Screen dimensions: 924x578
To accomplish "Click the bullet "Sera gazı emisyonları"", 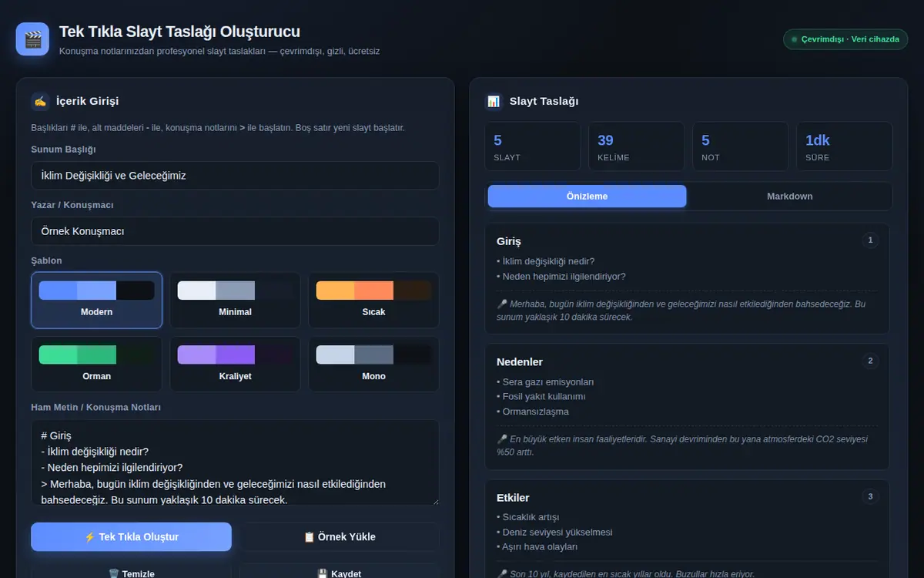I will pos(545,381).
